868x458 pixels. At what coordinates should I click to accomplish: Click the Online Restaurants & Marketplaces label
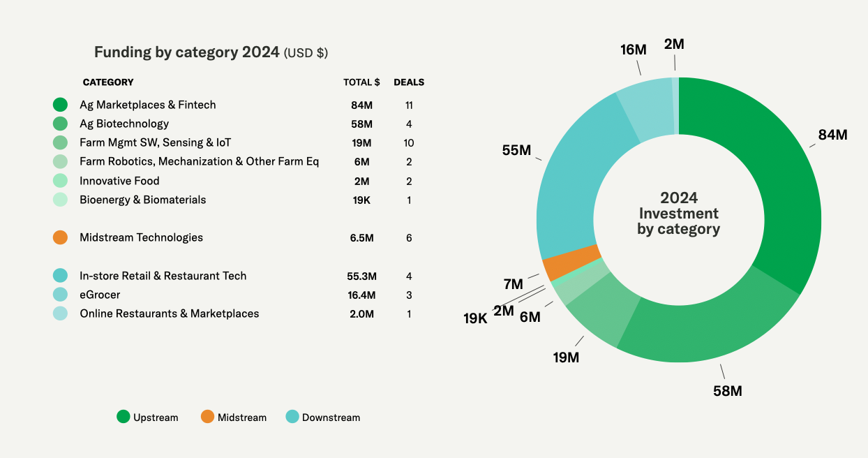pos(169,313)
